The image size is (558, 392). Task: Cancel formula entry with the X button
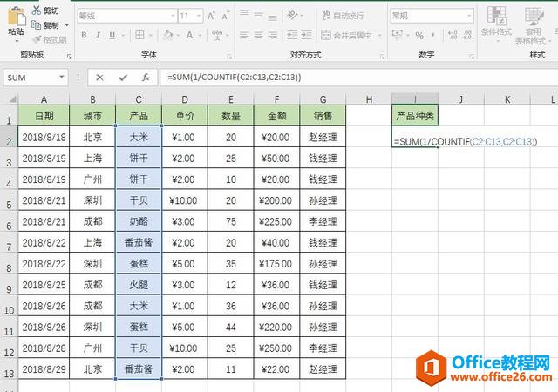click(100, 77)
